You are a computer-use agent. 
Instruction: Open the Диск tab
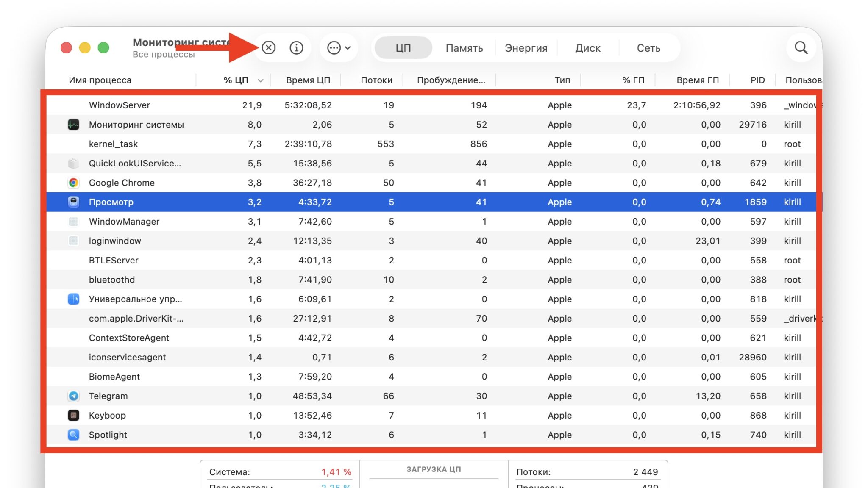(588, 48)
